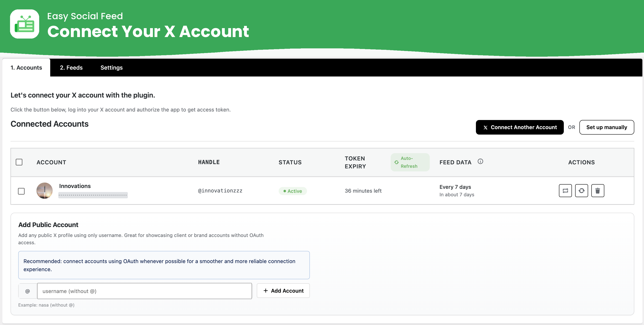The height and width of the screenshot is (325, 644).
Task: Click the TOKEN EXPIRY column header
Action: point(355,162)
